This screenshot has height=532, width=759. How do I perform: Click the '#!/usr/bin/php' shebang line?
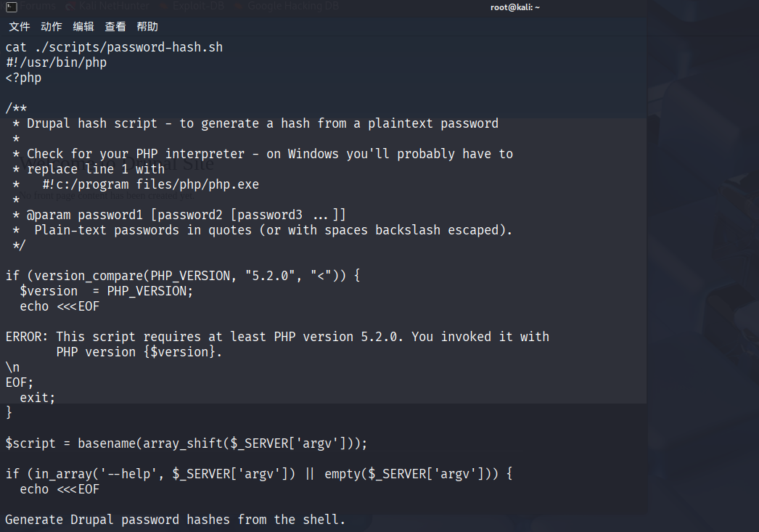coord(56,63)
